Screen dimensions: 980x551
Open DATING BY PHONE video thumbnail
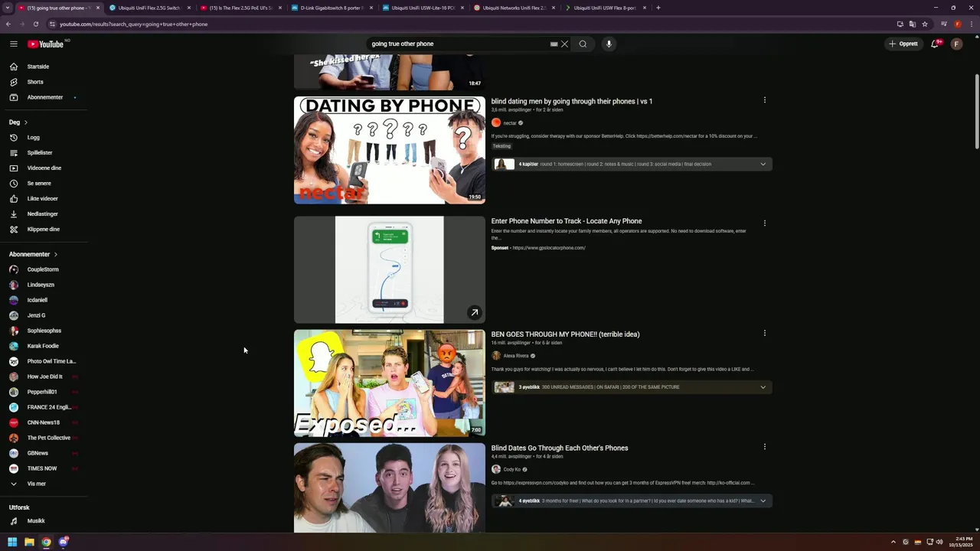390,150
